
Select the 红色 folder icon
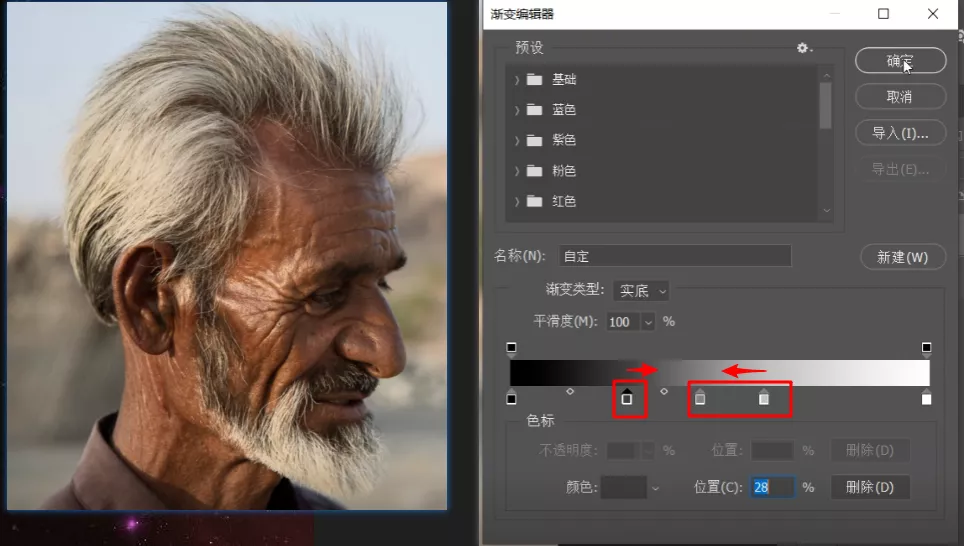534,201
